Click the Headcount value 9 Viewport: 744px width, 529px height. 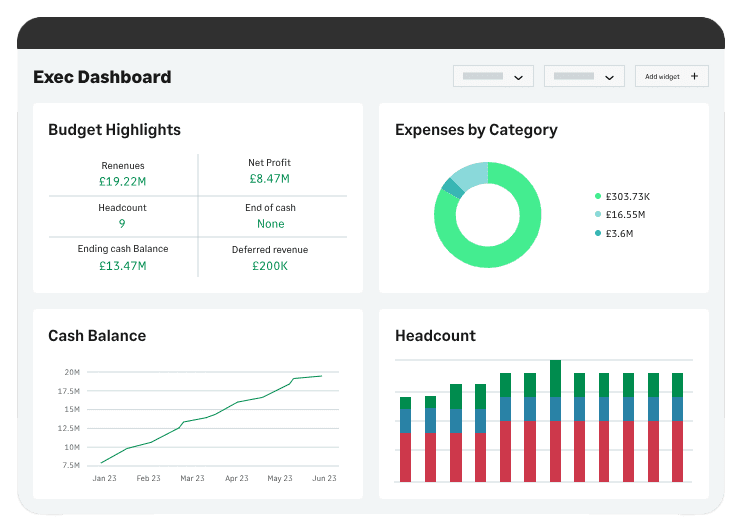tap(122, 223)
